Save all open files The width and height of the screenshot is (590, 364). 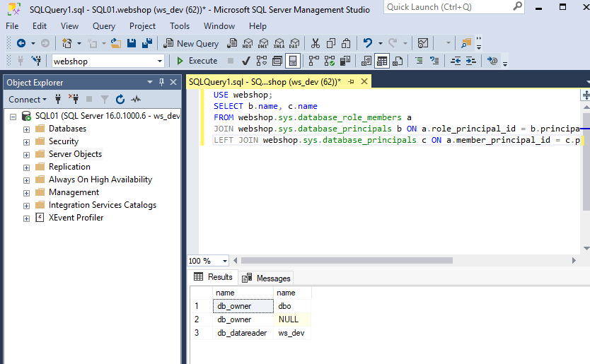point(147,43)
